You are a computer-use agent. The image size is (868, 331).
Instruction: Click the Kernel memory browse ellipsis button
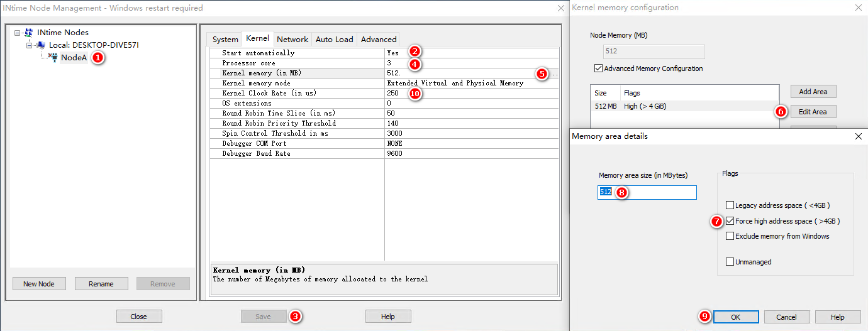554,73
